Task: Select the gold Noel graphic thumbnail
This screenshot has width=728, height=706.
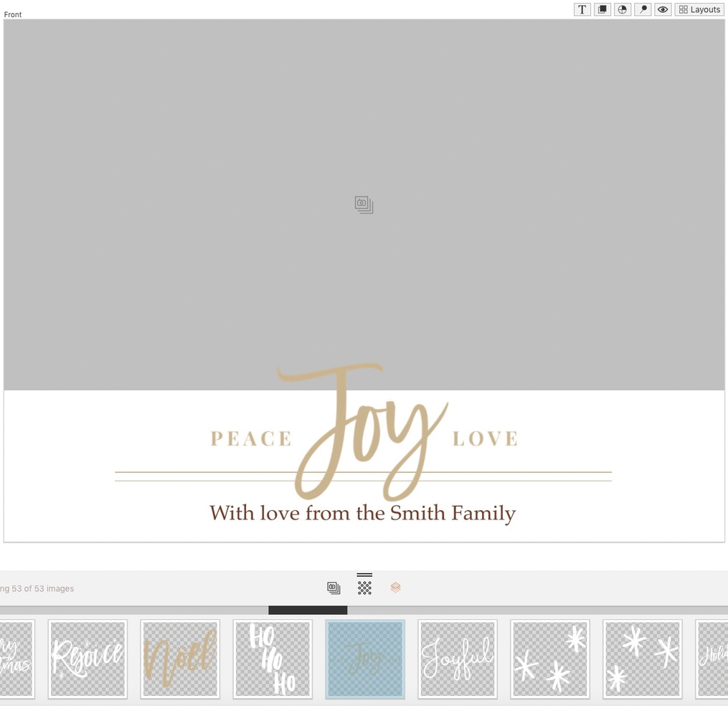Action: click(180, 659)
